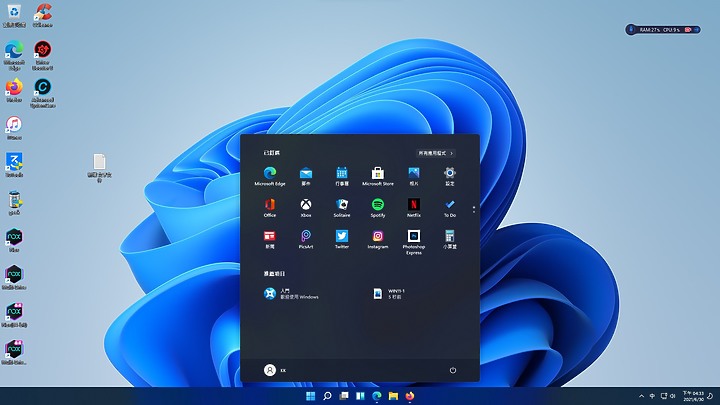Click the RAM usage readout in widget
This screenshot has width=720, height=405.
(649, 30)
